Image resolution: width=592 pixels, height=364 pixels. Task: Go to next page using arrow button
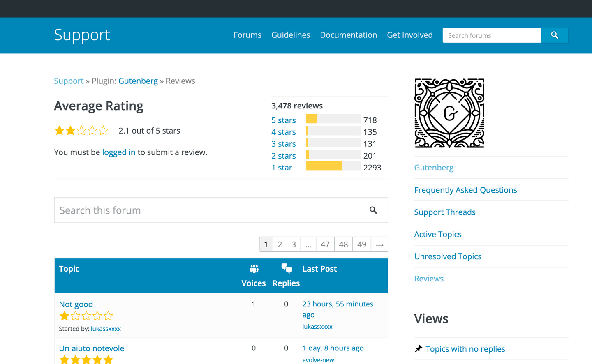pos(379,244)
